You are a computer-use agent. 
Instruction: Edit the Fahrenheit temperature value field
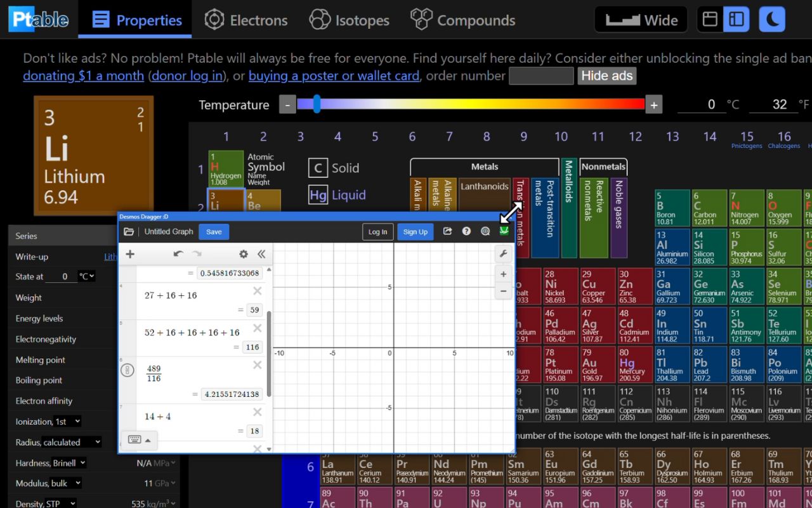coord(772,105)
